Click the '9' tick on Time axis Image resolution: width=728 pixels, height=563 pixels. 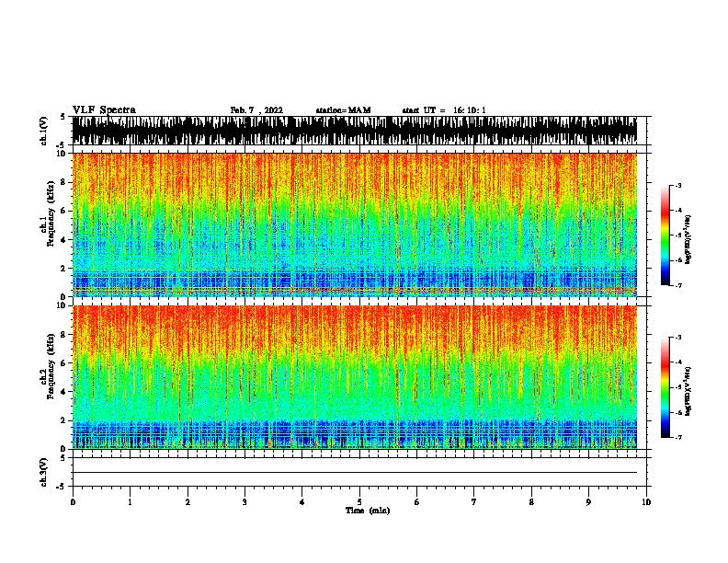(588, 502)
